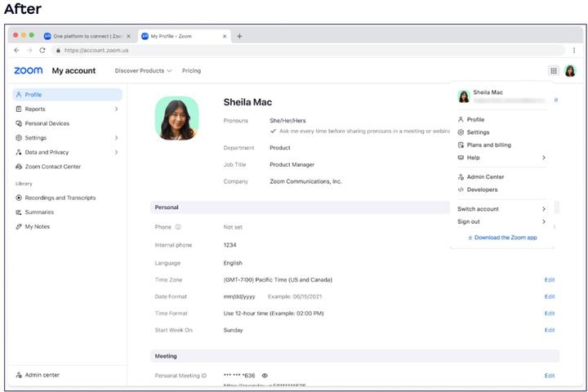Click the Pricing link

(191, 70)
